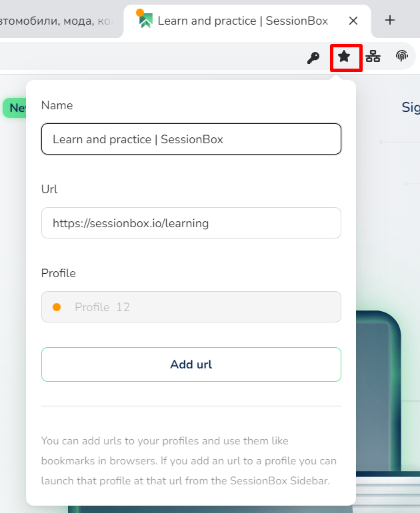The width and height of the screenshot is (420, 513).
Task: Click the partially visible Sign in link
Action: point(411,108)
